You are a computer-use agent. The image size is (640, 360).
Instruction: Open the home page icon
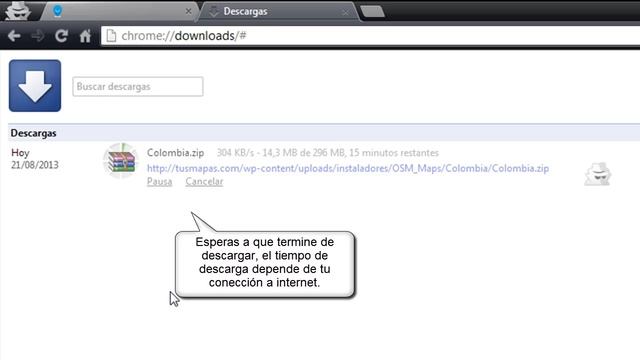[x=85, y=36]
